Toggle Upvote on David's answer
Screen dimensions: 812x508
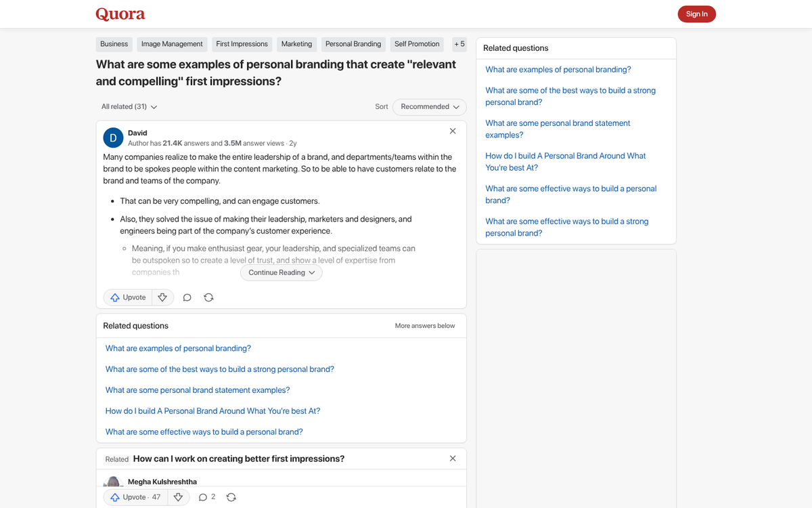coord(128,297)
